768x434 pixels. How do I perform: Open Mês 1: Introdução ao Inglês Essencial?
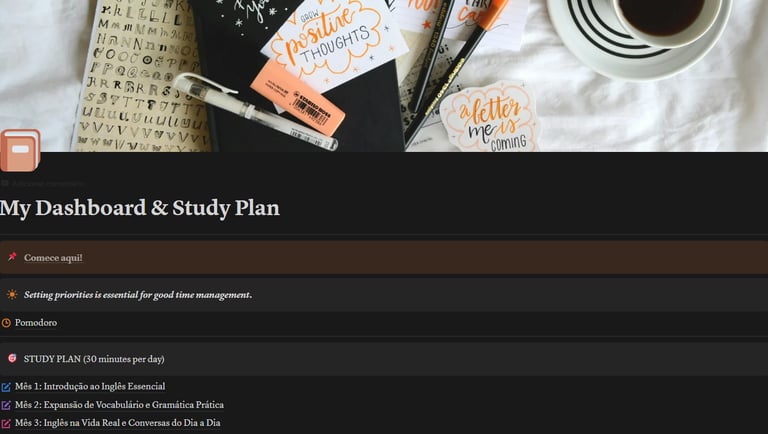click(90, 386)
